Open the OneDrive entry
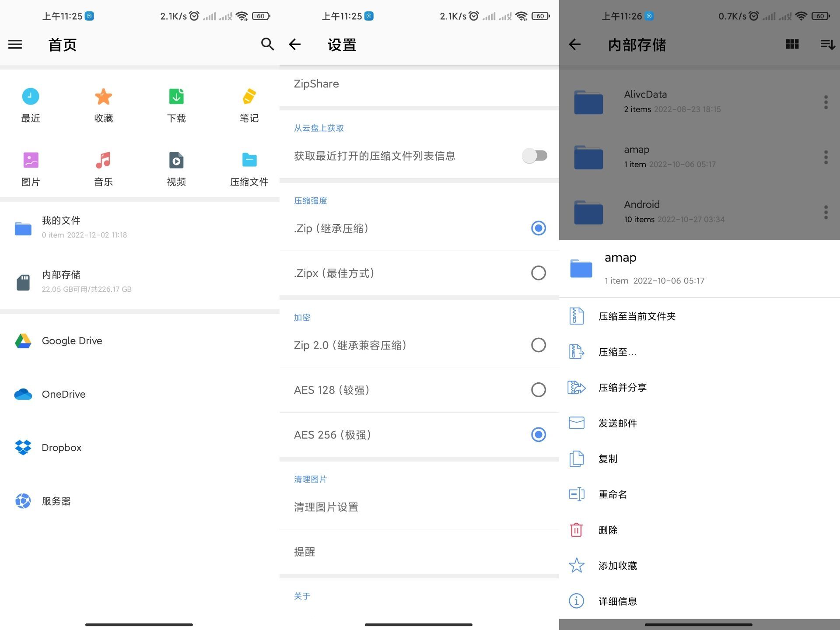This screenshot has width=840, height=630. pos(140,394)
